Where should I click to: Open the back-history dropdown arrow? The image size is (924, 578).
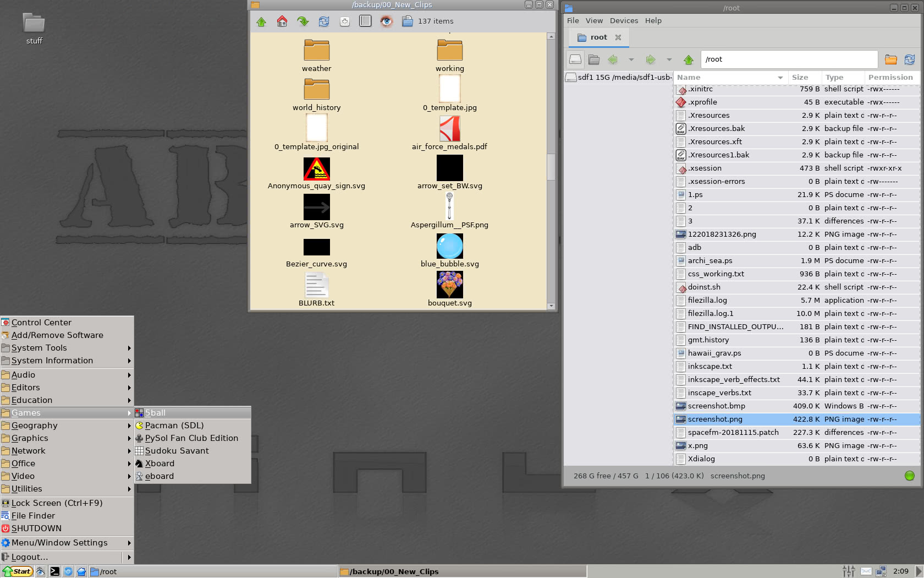click(631, 59)
